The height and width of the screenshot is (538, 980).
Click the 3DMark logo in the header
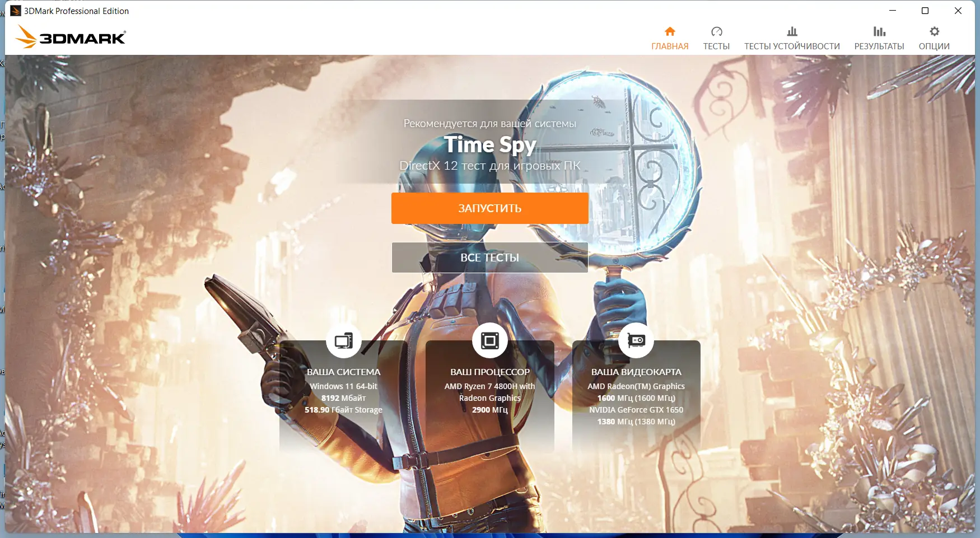[71, 37]
